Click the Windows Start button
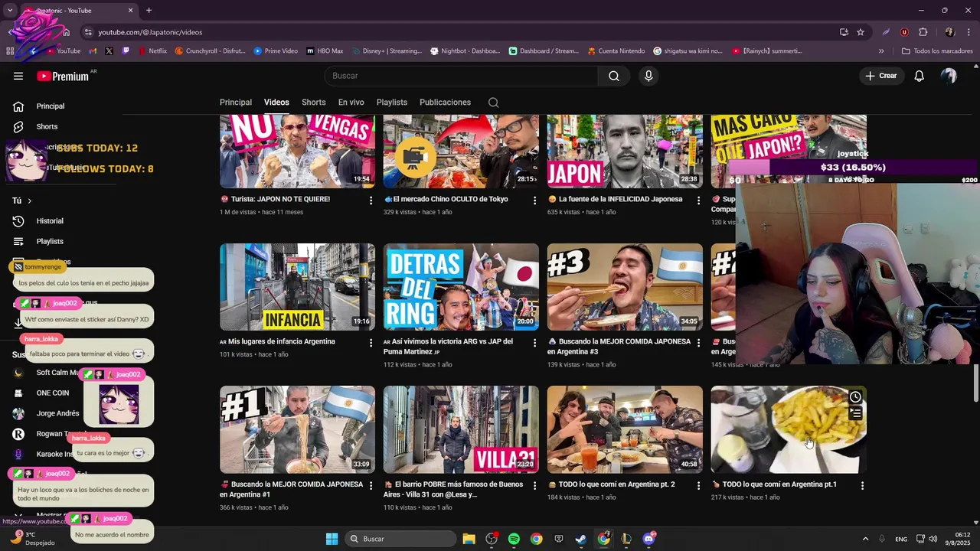 332,539
